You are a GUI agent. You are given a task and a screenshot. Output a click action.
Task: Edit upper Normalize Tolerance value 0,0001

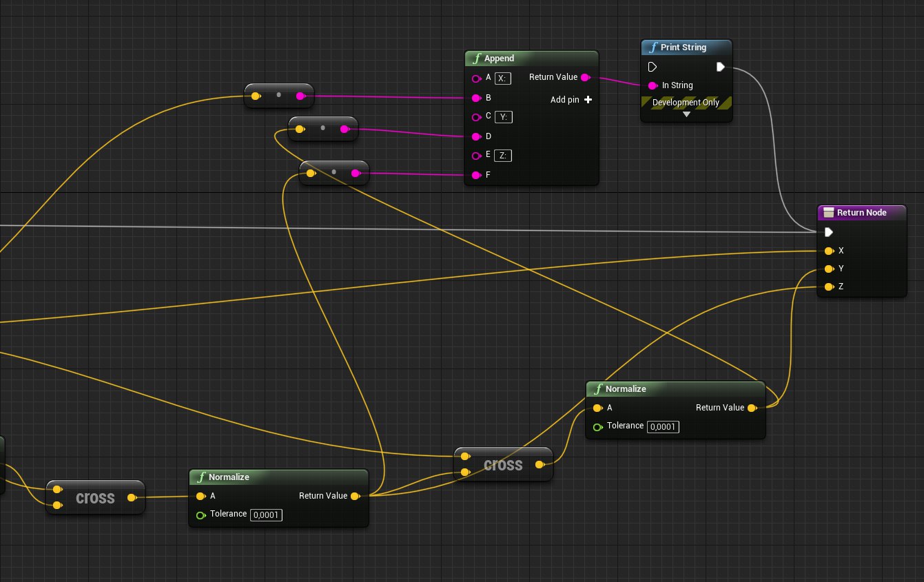tap(663, 427)
